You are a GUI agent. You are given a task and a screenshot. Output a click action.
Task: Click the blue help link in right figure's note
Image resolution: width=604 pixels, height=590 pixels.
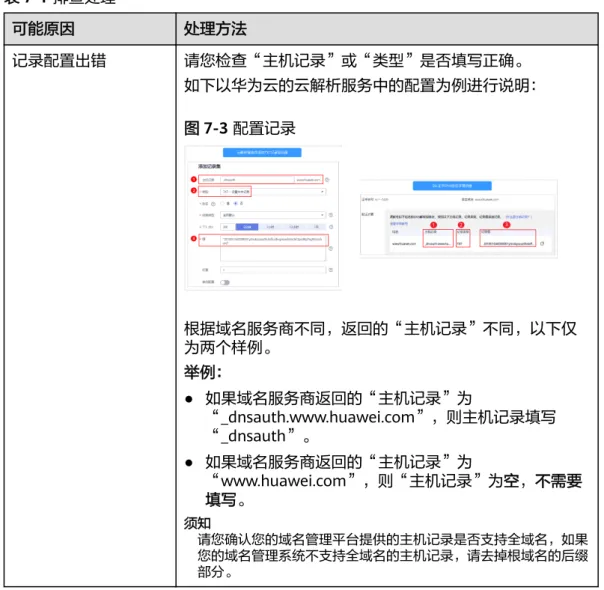518,217
